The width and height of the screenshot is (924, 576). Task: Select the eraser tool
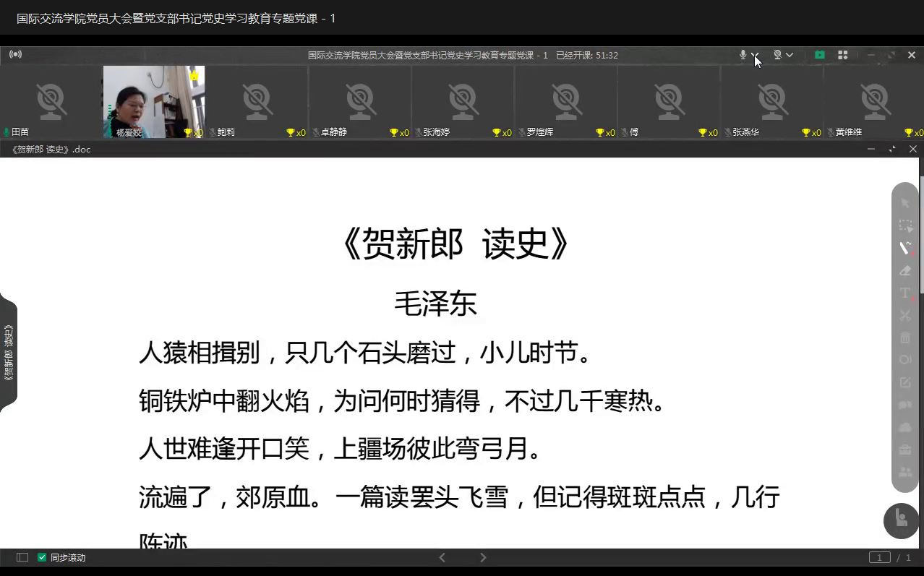[x=905, y=270]
